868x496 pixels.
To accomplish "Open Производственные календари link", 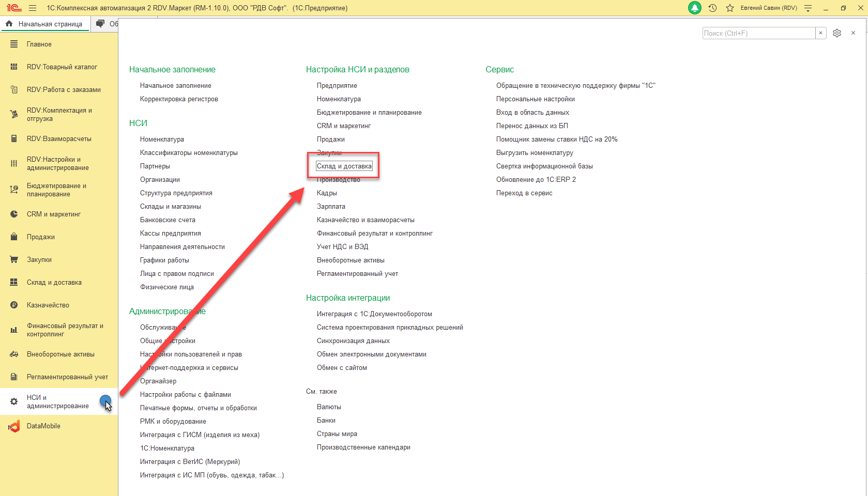I will point(363,447).
